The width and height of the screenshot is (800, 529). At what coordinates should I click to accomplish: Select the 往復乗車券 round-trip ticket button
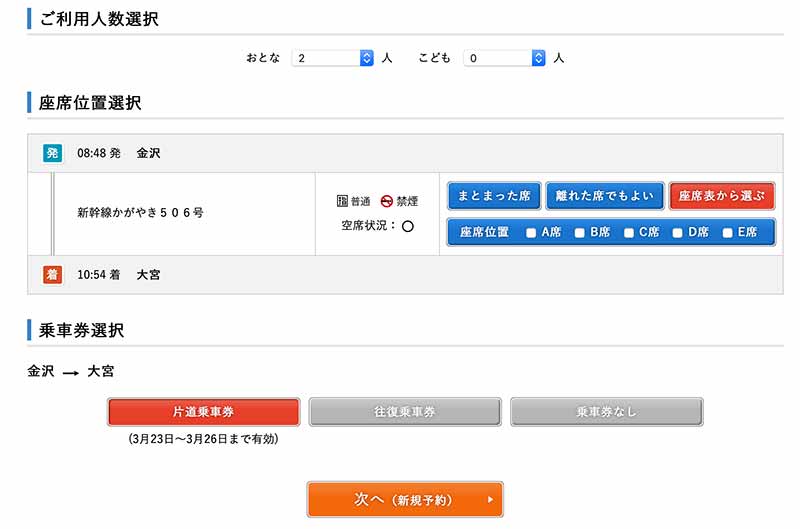pos(405,412)
